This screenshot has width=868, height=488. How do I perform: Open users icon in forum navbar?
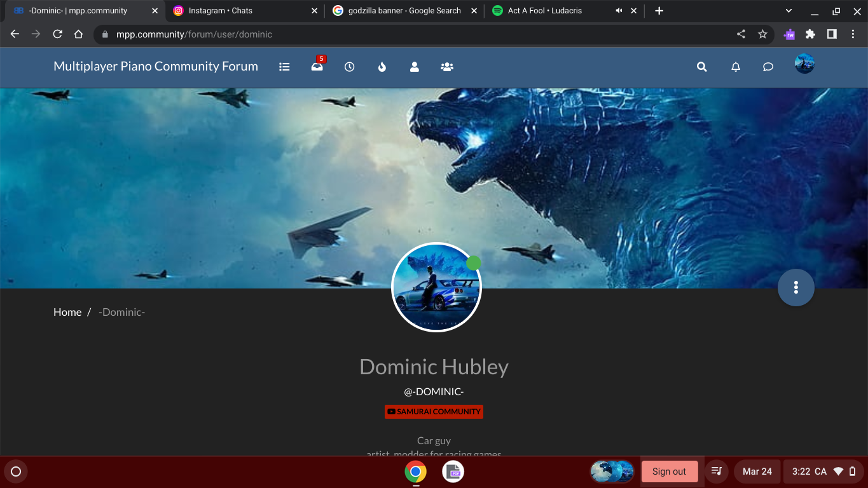tap(415, 67)
